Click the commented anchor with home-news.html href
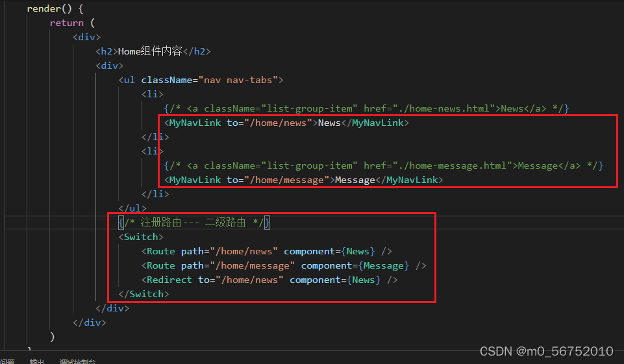 pyautogui.click(x=366, y=108)
